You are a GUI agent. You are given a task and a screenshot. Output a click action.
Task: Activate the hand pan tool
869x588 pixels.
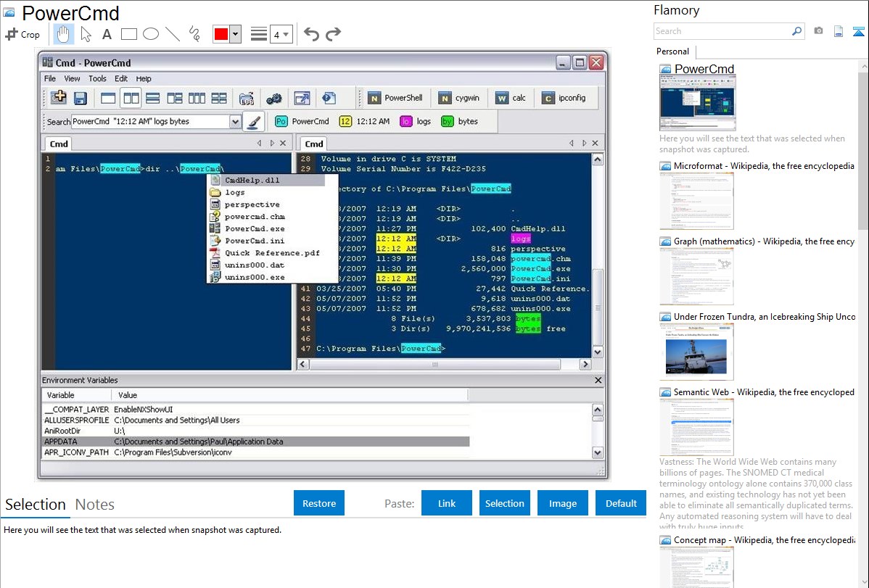(63, 34)
